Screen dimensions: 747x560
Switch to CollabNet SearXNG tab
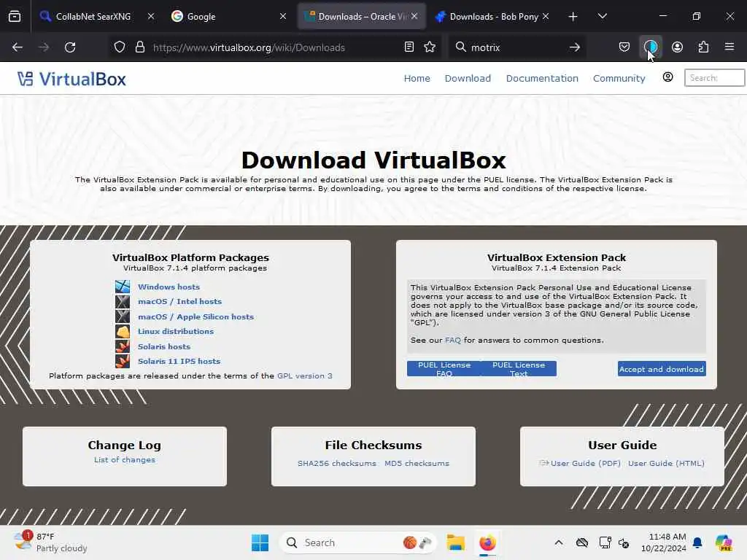(x=93, y=17)
